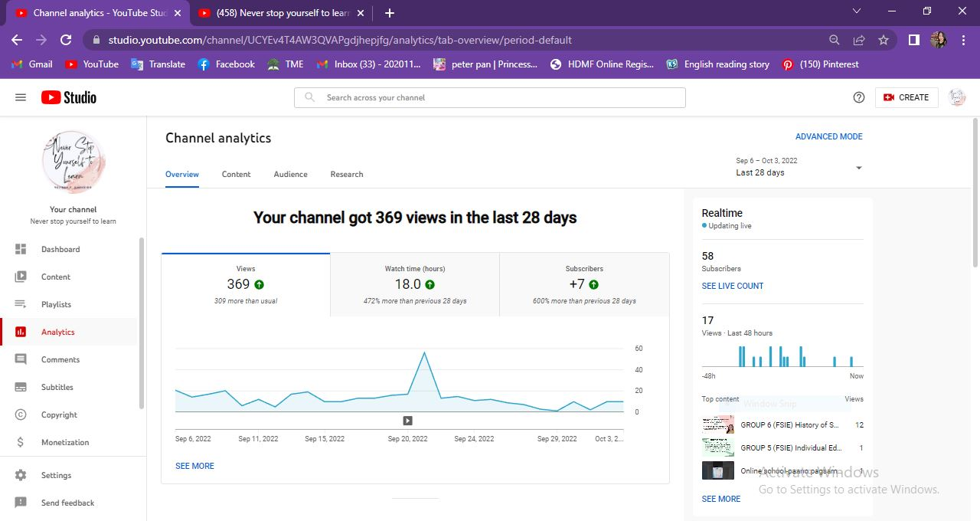Image resolution: width=980 pixels, height=521 pixels.
Task: Click the Search across your channel field
Action: tap(490, 97)
